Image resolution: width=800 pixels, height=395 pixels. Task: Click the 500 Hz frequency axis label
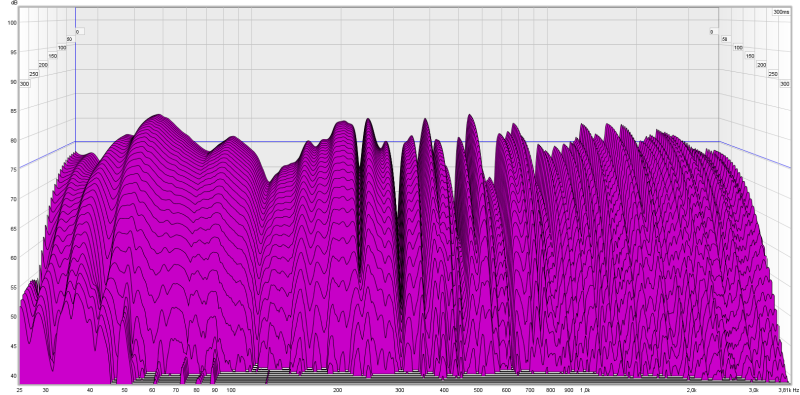point(478,390)
